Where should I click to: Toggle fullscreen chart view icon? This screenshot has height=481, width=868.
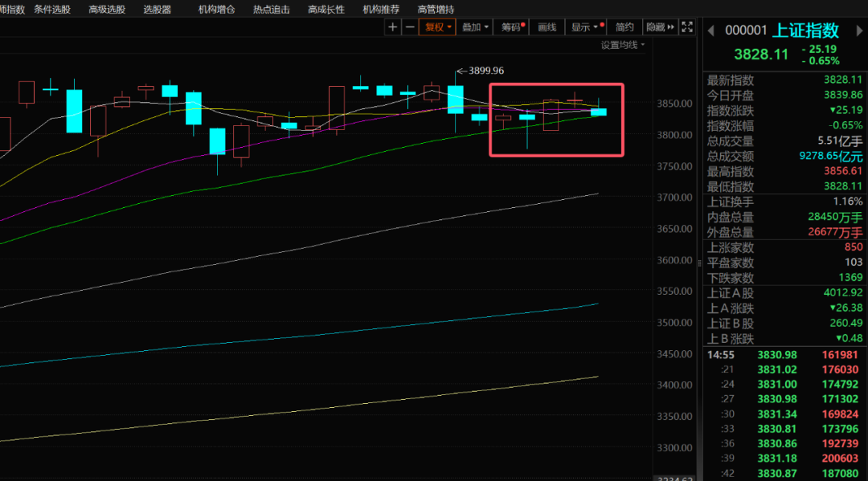tap(687, 27)
